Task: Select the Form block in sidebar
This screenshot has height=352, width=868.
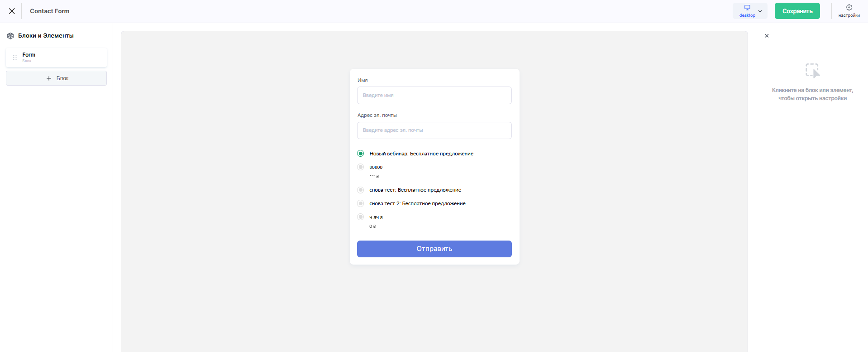Action: click(56, 58)
